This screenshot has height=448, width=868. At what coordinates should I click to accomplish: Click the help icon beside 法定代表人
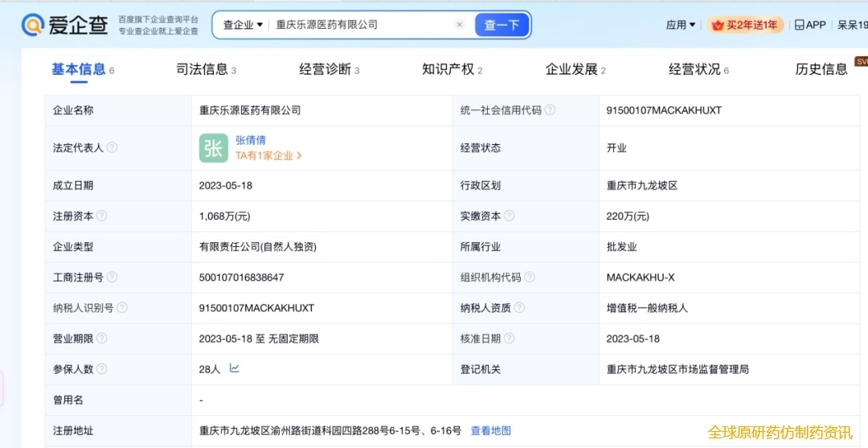pyautogui.click(x=113, y=148)
